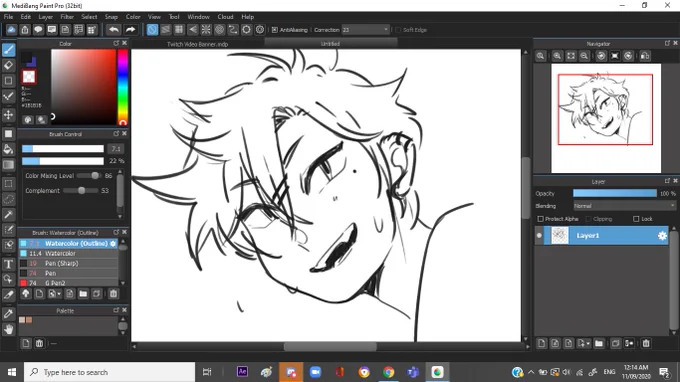Zoom out using Navigator icon
This screenshot has width=680, height=382.
point(584,56)
